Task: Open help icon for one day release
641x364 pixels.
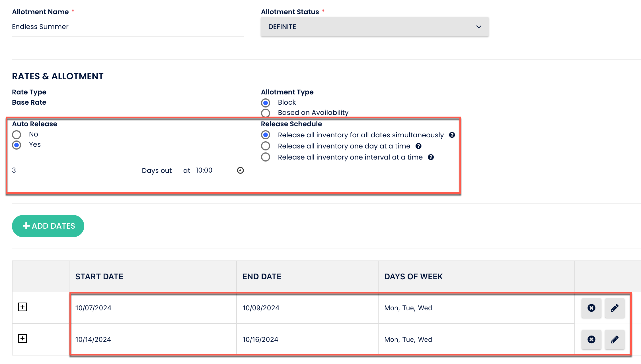Action: 418,146
